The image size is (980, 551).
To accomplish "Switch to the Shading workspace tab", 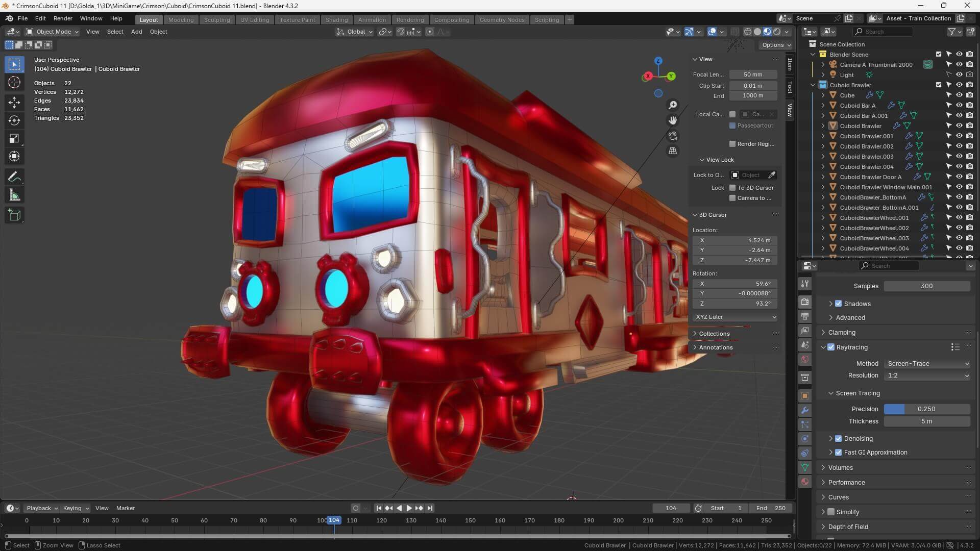I will click(x=336, y=19).
